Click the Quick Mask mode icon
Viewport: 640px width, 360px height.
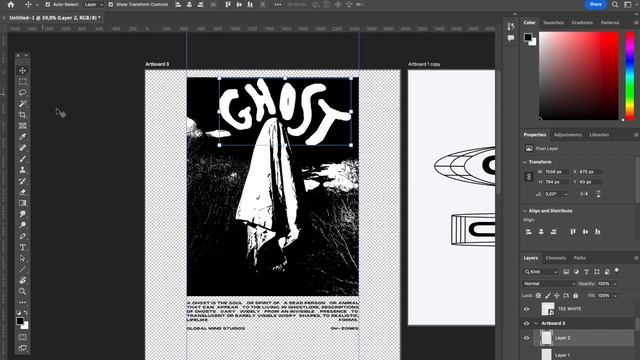pos(22,337)
